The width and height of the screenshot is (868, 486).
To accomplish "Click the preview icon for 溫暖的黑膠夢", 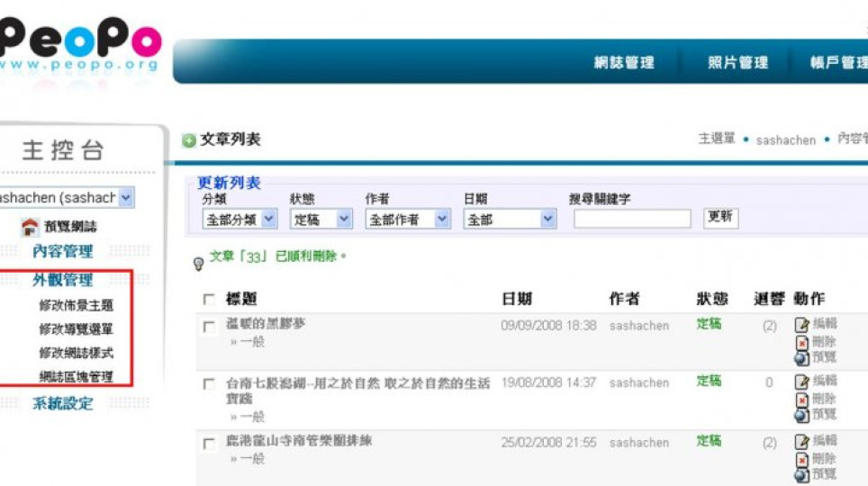I will point(801,357).
